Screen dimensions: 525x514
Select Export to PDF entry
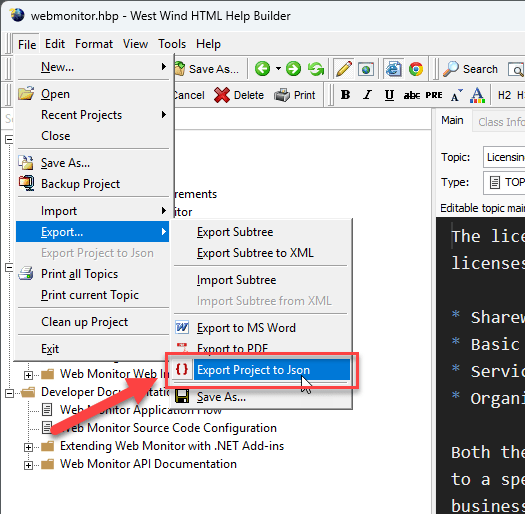(x=261, y=348)
